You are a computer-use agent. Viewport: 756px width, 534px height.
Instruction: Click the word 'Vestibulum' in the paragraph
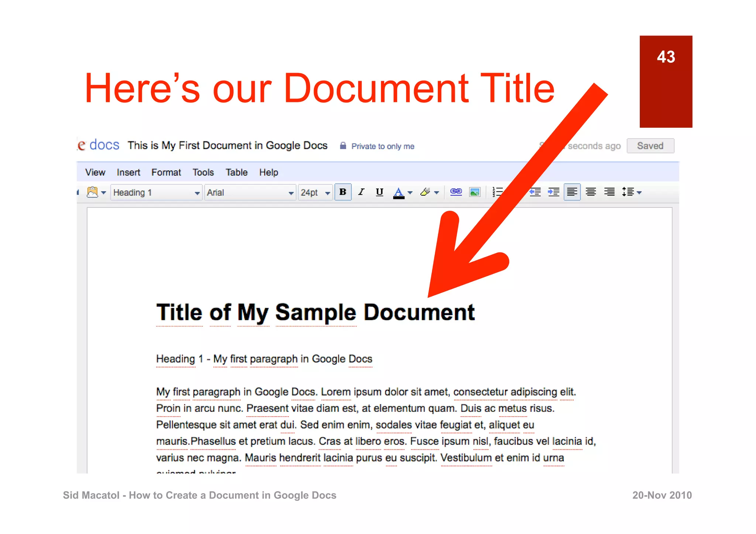pos(466,458)
